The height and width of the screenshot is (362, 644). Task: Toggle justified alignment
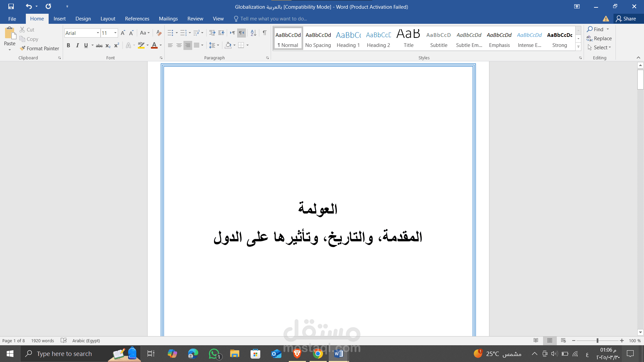tap(197, 45)
